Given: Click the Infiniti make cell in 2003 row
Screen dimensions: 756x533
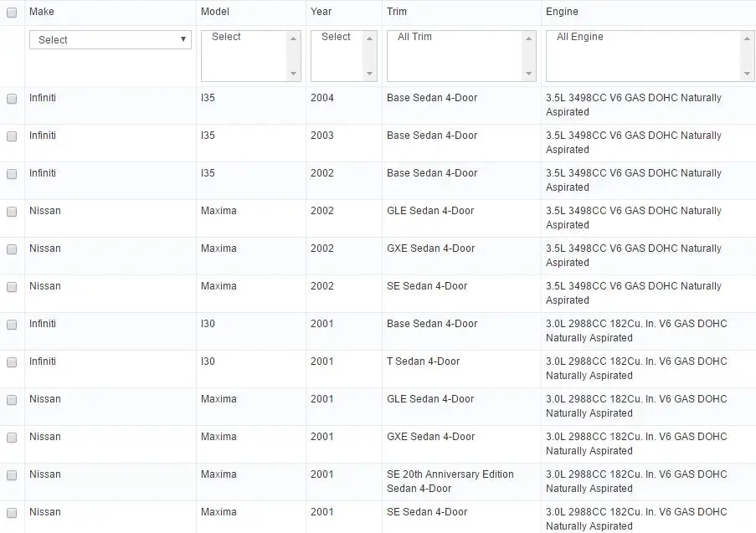Looking at the screenshot, I should pyautogui.click(x=43, y=136).
